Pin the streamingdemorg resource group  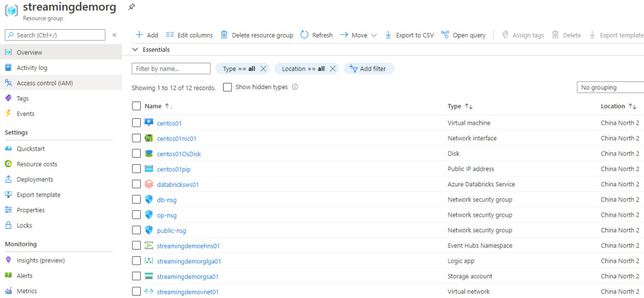[131, 7]
